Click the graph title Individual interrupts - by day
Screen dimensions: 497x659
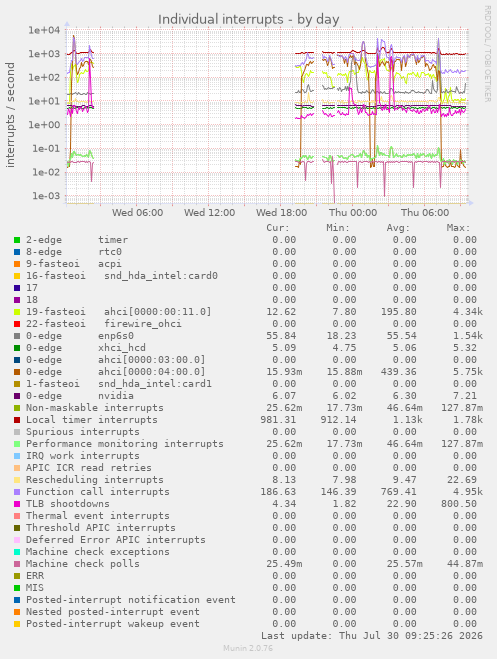click(249, 19)
